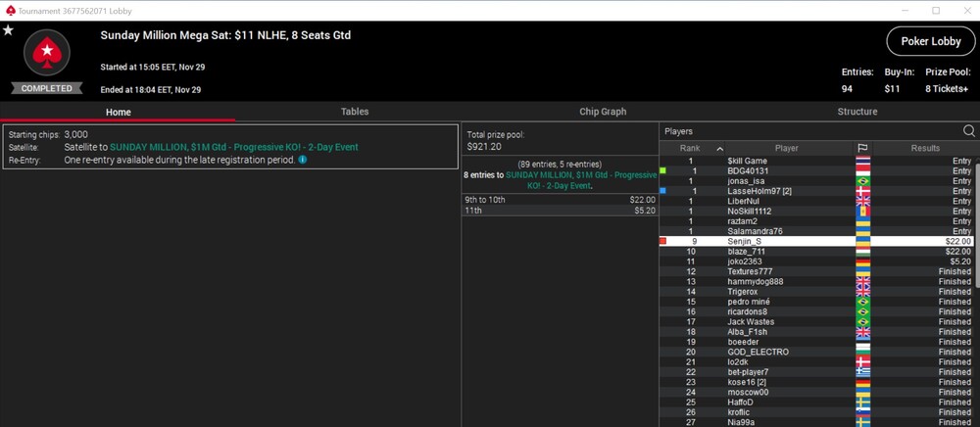
Task: Click the Re-Entry info icon
Action: (303, 160)
